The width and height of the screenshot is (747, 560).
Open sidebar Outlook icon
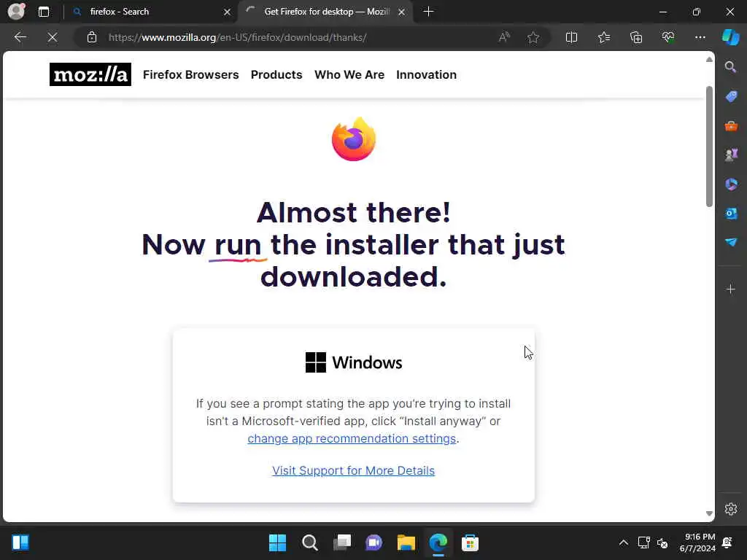coord(731,213)
